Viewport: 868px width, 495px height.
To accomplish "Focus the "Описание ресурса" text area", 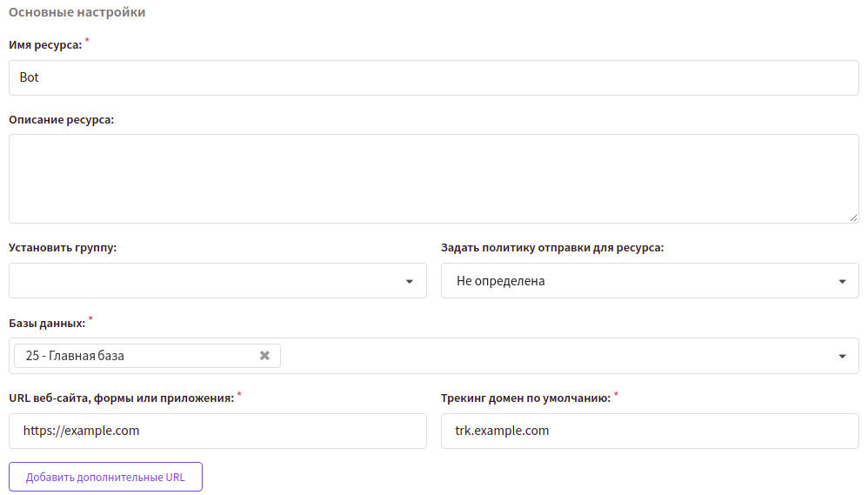I will pos(433,178).
